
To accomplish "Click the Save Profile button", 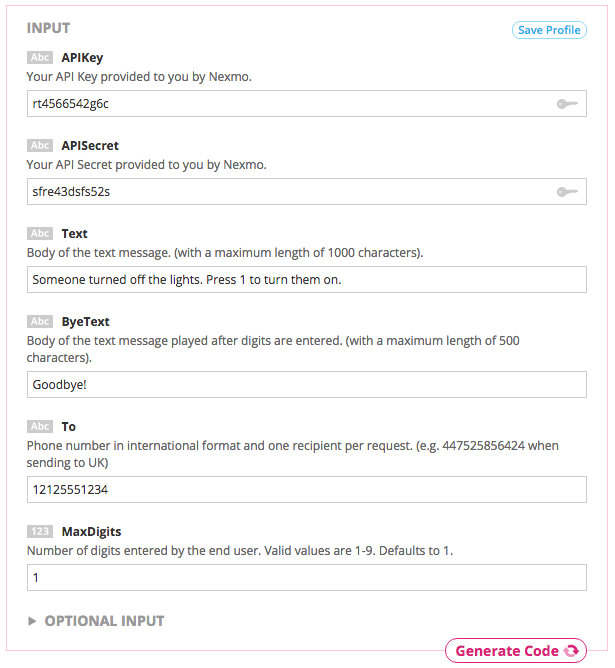I will 549,30.
